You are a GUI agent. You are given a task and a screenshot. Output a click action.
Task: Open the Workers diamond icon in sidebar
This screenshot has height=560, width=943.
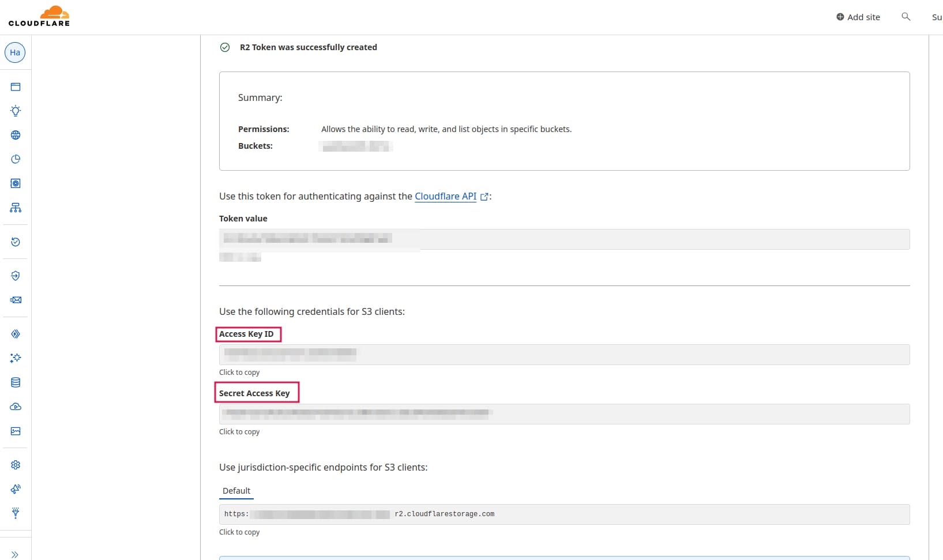pos(16,334)
